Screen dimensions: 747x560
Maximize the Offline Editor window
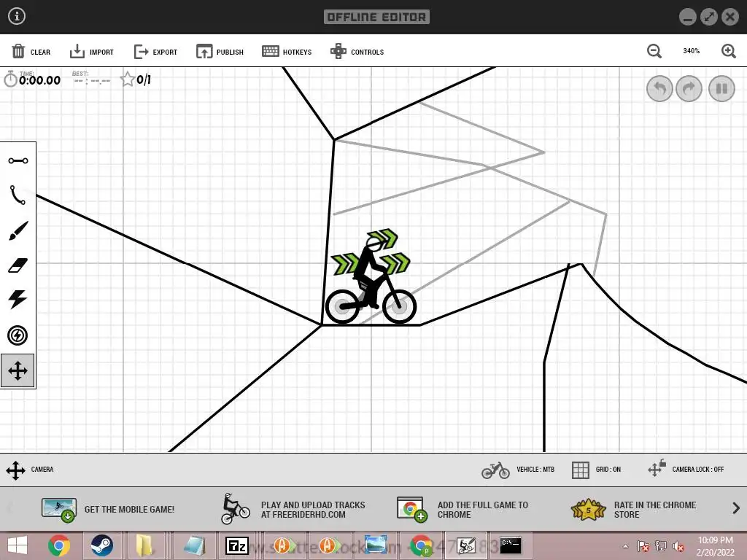click(x=709, y=17)
